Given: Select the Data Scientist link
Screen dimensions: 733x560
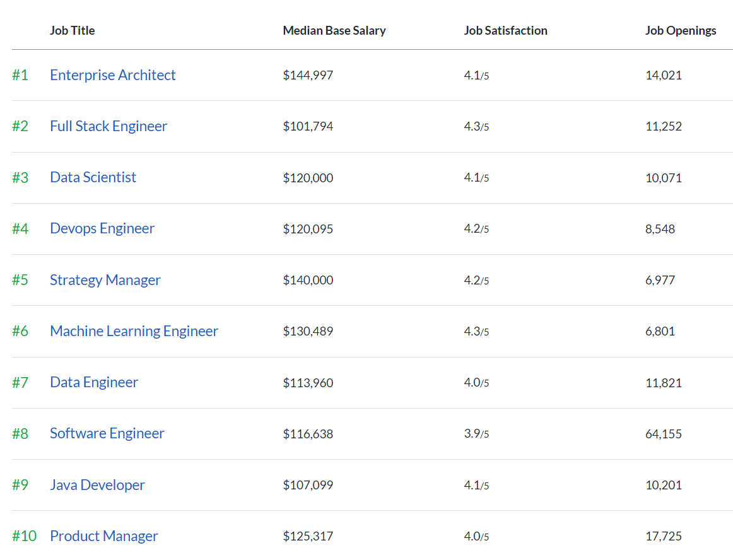Looking at the screenshot, I should click(x=93, y=177).
